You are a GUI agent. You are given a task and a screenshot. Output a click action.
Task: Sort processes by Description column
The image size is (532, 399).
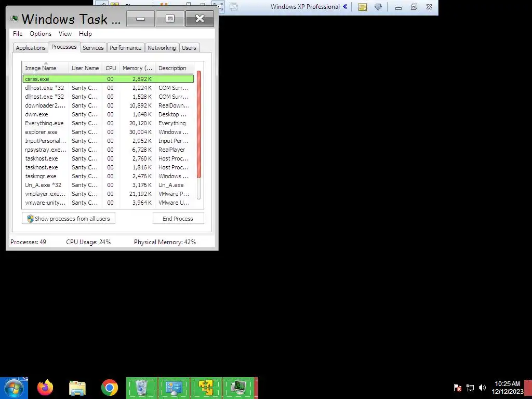point(175,68)
